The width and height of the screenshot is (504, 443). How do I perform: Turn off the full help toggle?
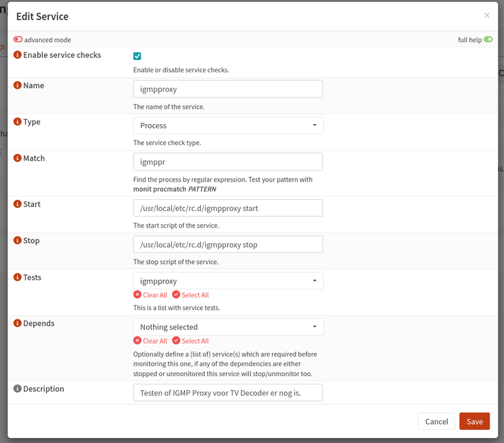tap(488, 40)
